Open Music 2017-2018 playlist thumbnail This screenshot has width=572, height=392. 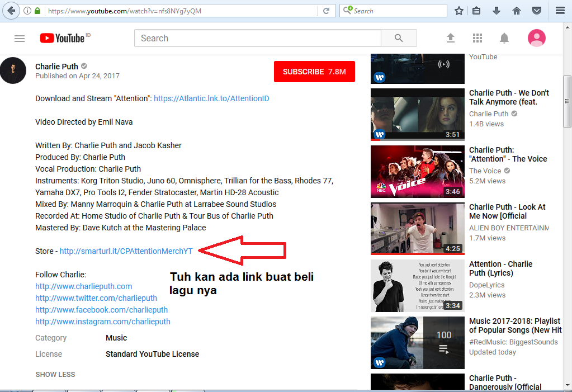(x=418, y=343)
